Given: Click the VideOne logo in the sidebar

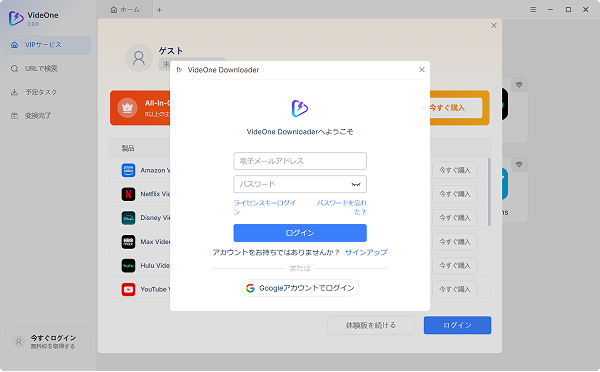Looking at the screenshot, I should tap(16, 18).
